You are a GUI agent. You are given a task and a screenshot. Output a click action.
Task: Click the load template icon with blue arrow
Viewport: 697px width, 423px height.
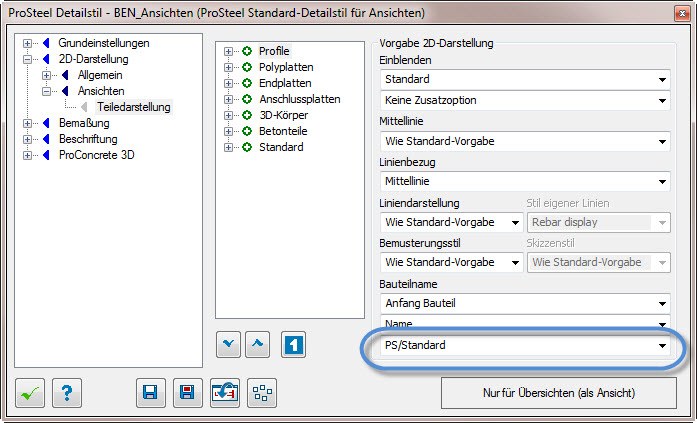pyautogui.click(x=224, y=393)
